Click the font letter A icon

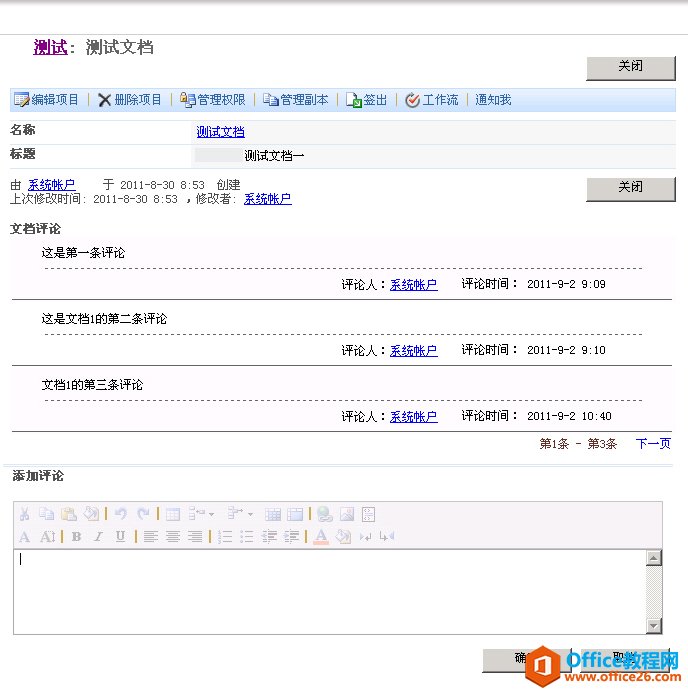[25, 537]
